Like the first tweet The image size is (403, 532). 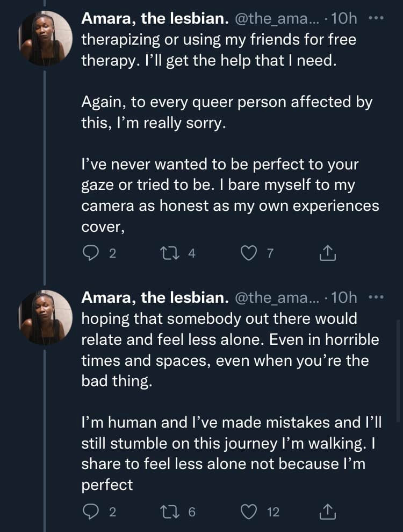point(249,253)
